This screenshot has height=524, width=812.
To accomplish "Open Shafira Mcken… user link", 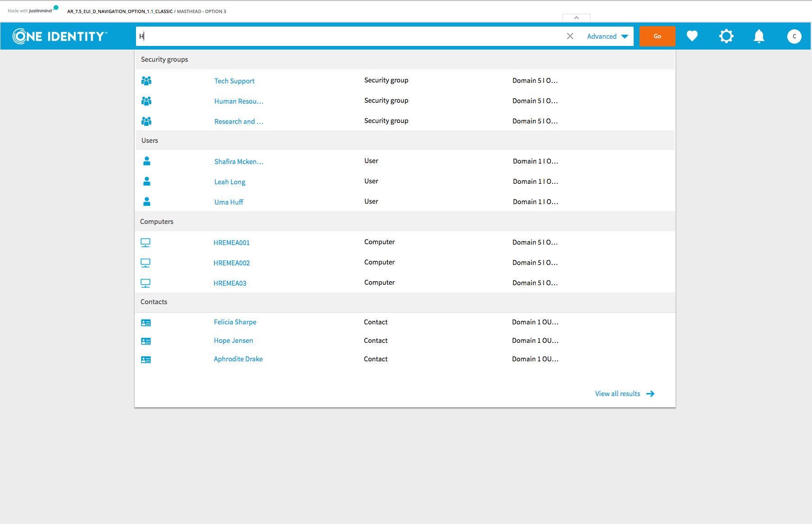I will click(239, 162).
